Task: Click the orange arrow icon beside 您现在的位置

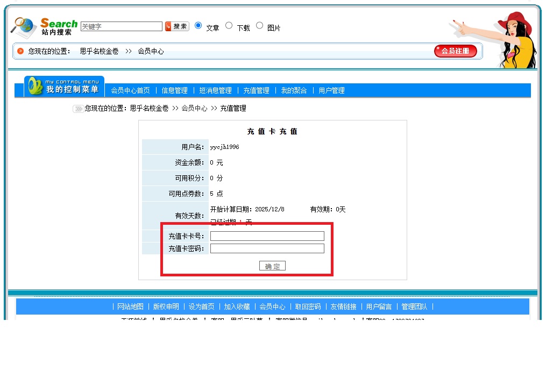Action: tap(20, 51)
